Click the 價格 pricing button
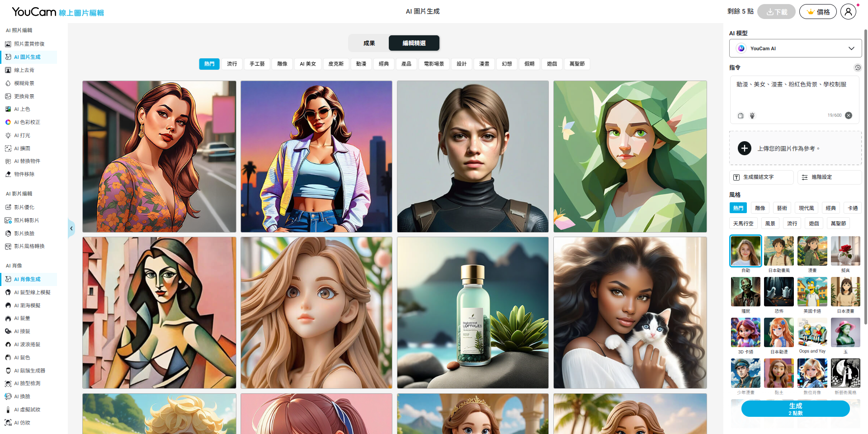Image resolution: width=868 pixels, height=434 pixels. (x=818, y=12)
